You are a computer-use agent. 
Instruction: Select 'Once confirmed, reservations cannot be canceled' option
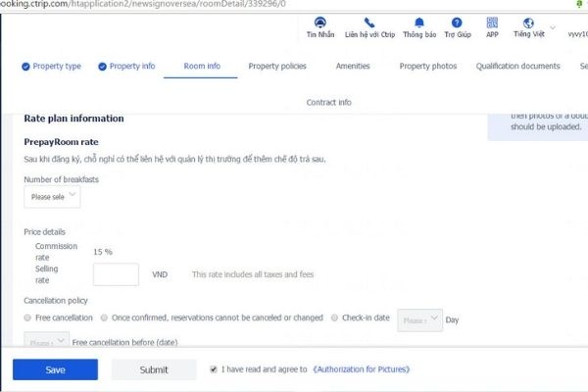tap(104, 318)
